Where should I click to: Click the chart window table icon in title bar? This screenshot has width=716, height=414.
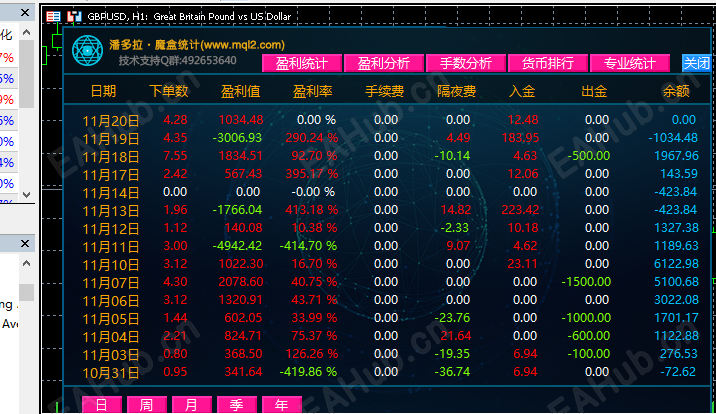[53, 17]
